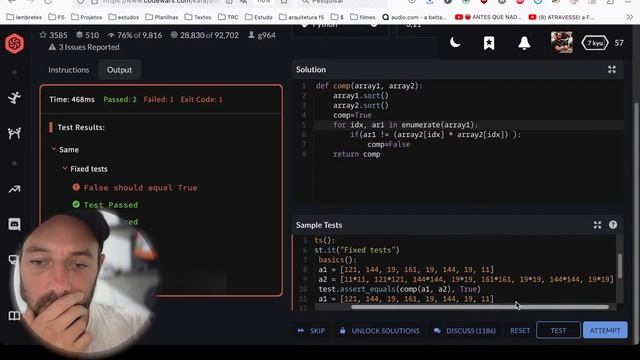
Task: Open the kumite sparring sidebar icon
Action: (x=15, y=133)
